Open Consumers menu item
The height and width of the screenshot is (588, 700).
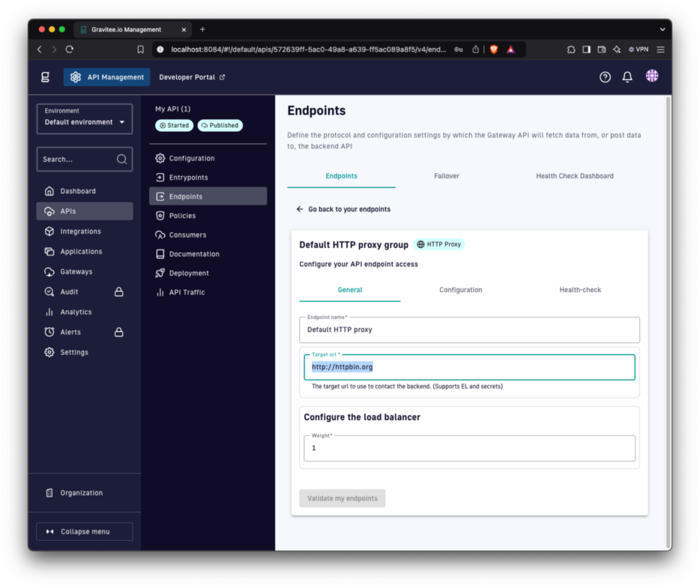[x=208, y=234]
